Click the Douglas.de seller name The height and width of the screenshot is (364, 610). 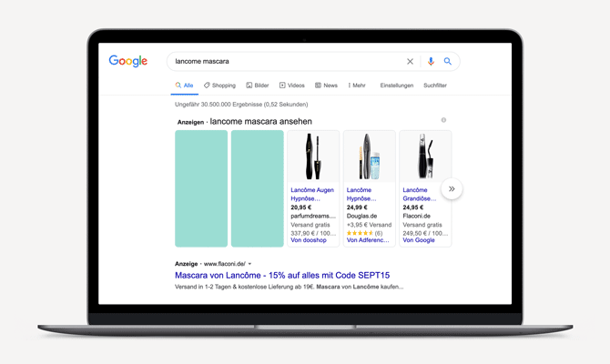361,217
